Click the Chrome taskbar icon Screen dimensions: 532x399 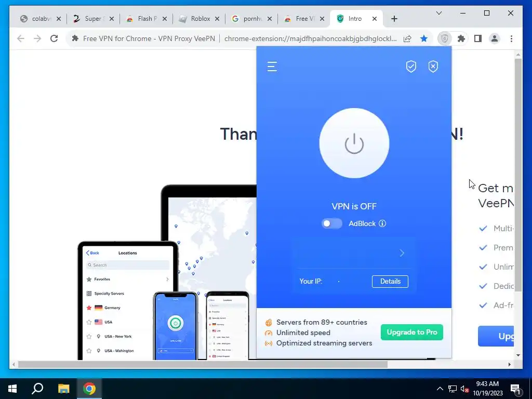(x=89, y=389)
